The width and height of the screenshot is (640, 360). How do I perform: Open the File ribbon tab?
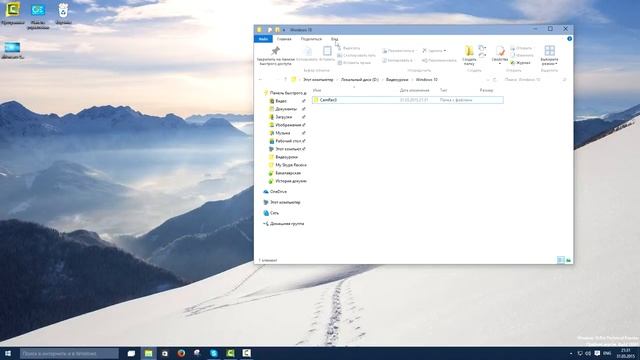pyautogui.click(x=263, y=39)
